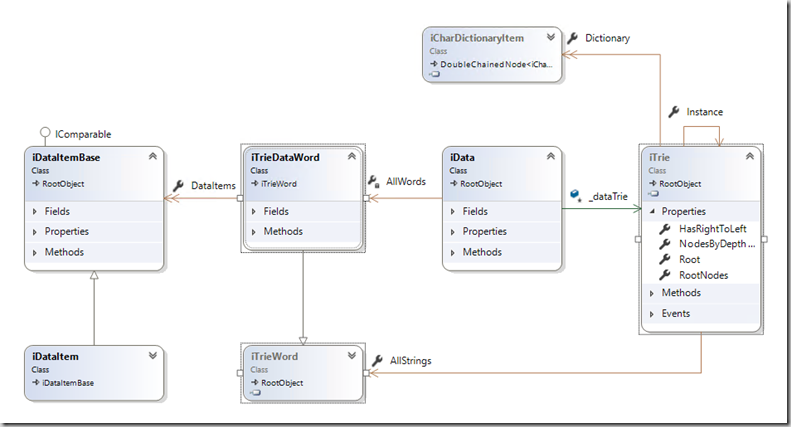Click the DataItems association wrench icon
The image size is (791, 427).
click(x=178, y=186)
